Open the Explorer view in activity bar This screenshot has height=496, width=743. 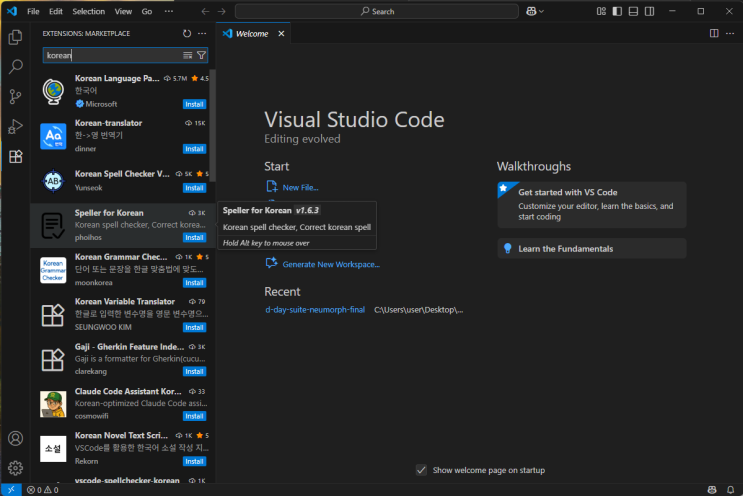pos(15,37)
